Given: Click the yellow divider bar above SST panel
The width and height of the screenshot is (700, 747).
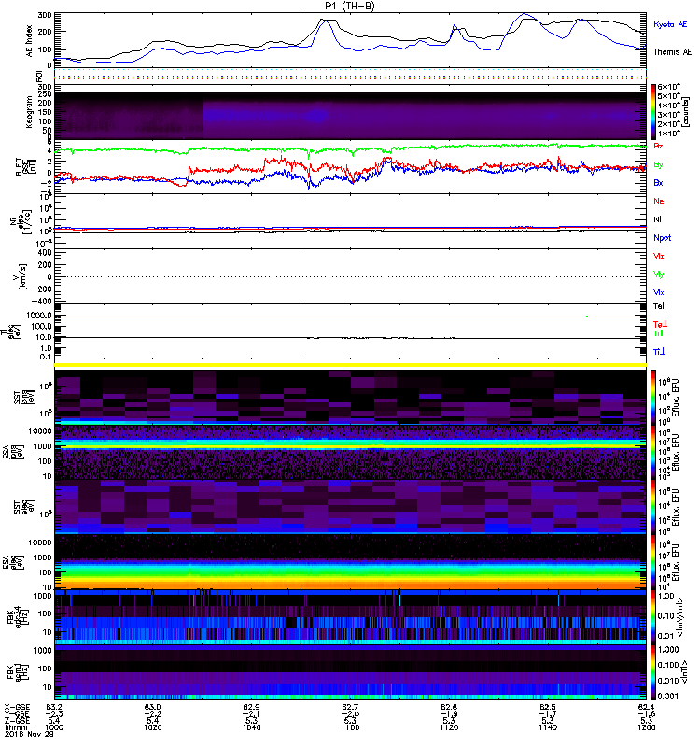Looking at the screenshot, I should pyautogui.click(x=350, y=365).
